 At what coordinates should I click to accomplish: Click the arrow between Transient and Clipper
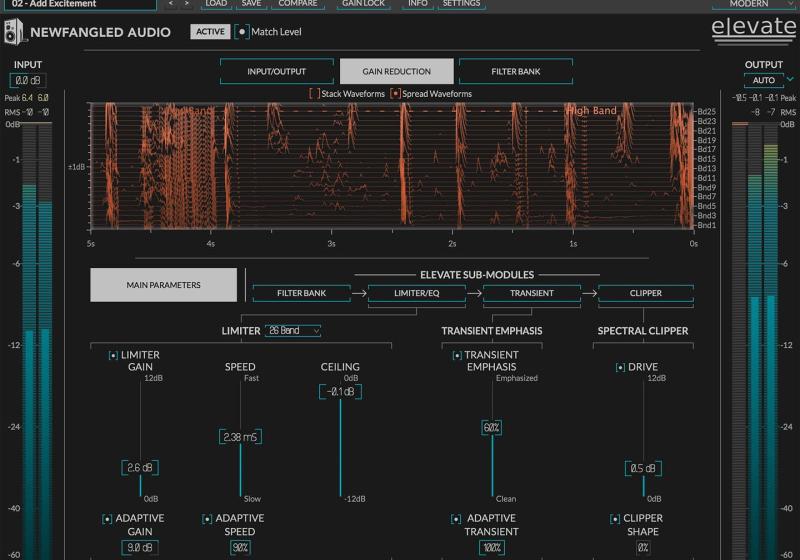point(589,293)
